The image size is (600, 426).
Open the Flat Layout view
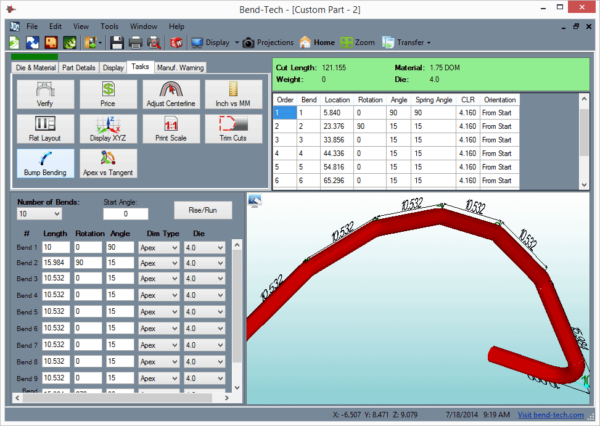(x=43, y=128)
